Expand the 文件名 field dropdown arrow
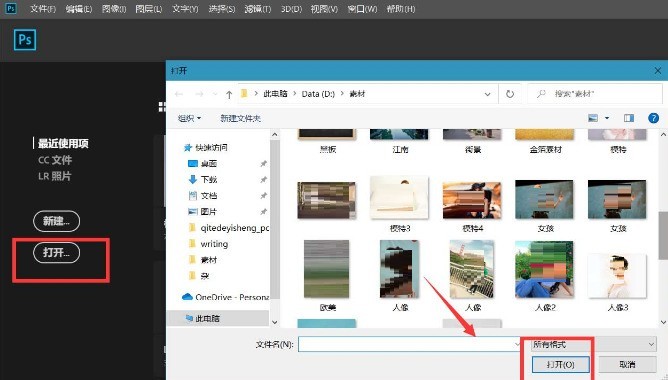Screen dimensions: 668x380 (x=517, y=344)
